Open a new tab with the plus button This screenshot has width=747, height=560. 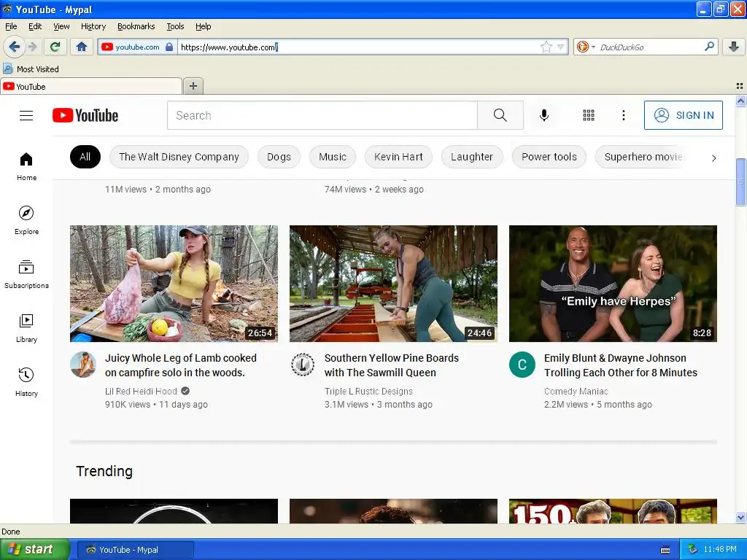click(193, 86)
